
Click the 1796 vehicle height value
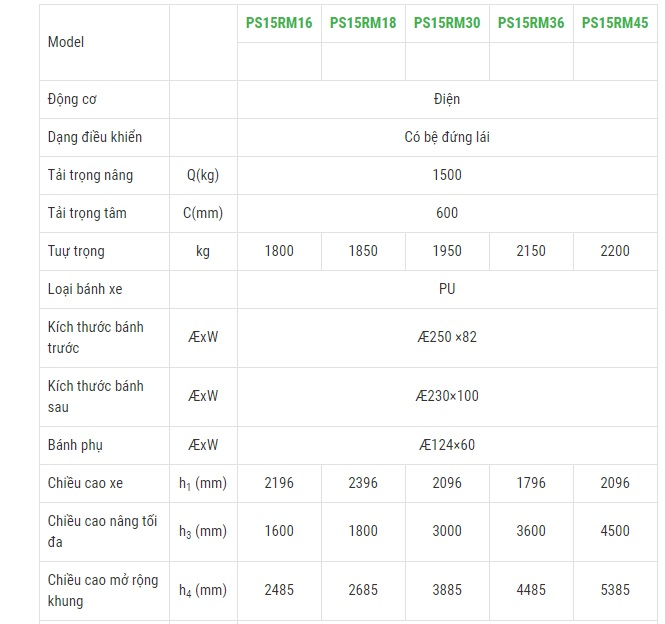531,483
